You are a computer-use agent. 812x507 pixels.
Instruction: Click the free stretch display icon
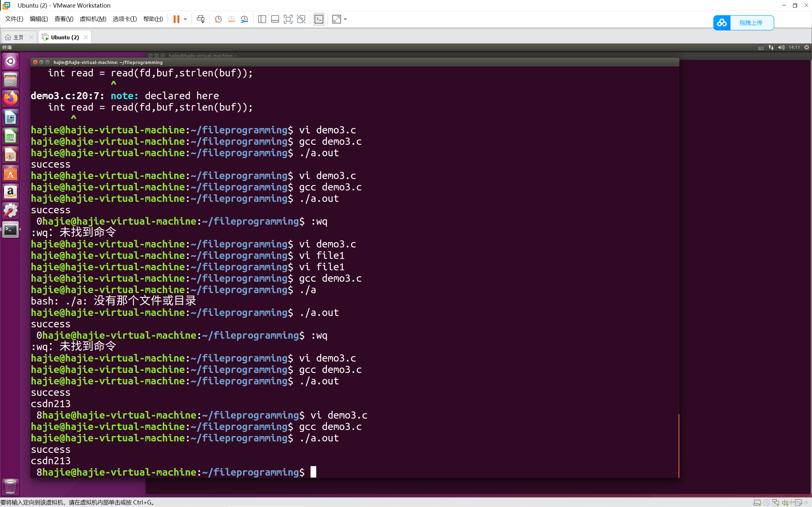pos(337,19)
